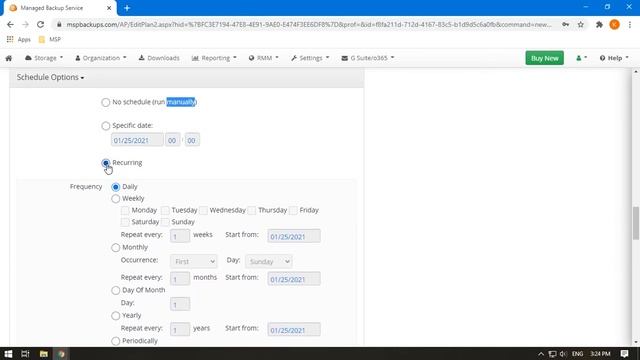The width and height of the screenshot is (640, 360).
Task: Open the G Suite/o365 menu
Action: click(x=368, y=58)
